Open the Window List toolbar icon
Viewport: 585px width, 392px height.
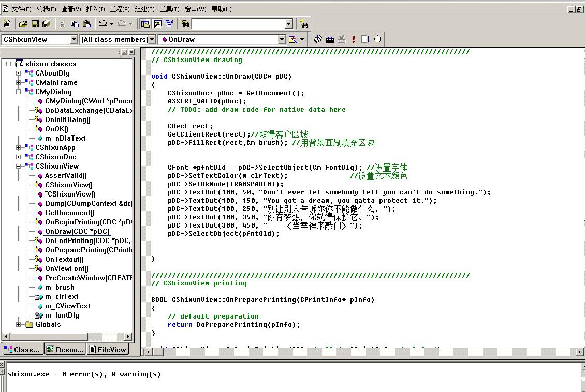pos(169,24)
